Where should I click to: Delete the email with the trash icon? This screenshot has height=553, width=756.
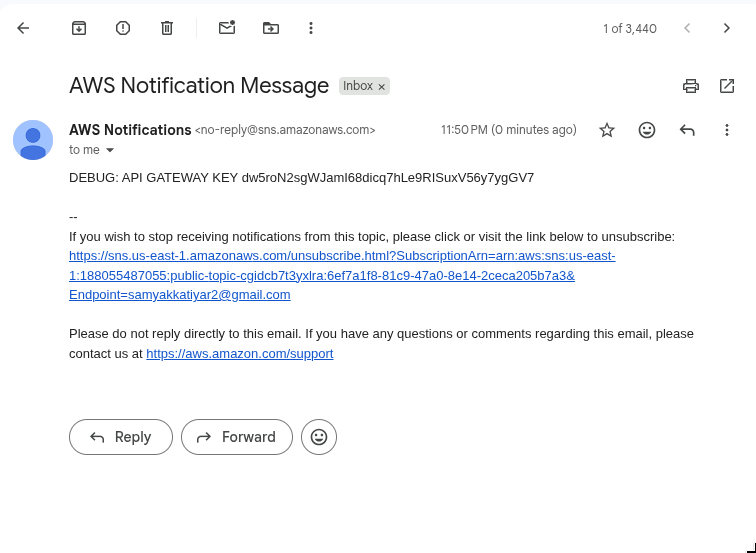click(167, 28)
